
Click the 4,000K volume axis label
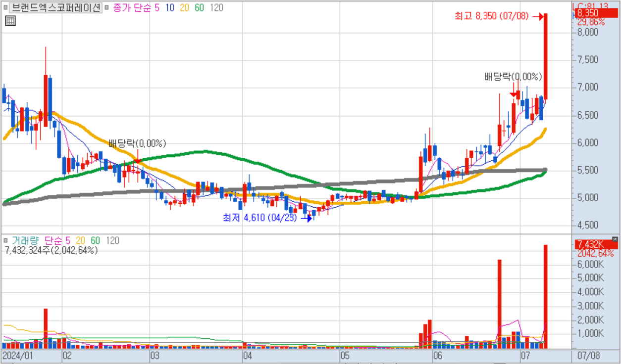590,292
